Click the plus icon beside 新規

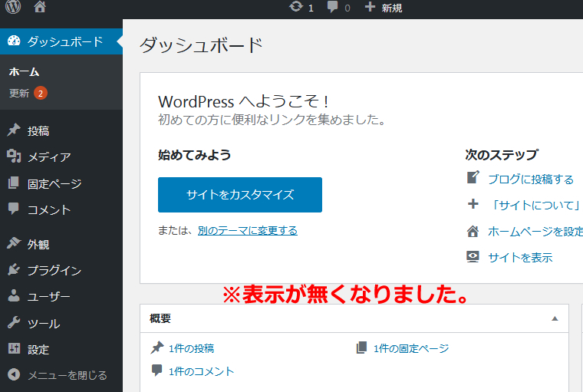(x=370, y=6)
